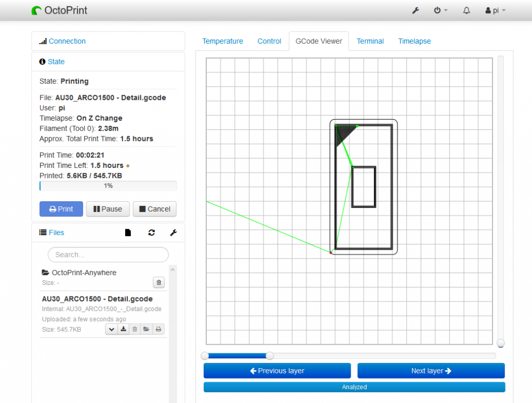
Task: Click the Connection signal icon
Action: [x=43, y=42]
